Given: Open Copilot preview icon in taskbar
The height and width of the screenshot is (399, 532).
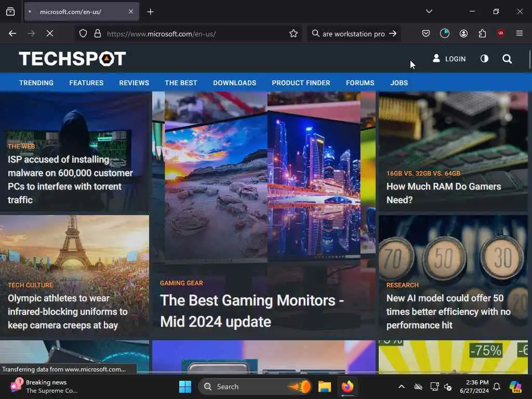Looking at the screenshot, I should point(516,387).
